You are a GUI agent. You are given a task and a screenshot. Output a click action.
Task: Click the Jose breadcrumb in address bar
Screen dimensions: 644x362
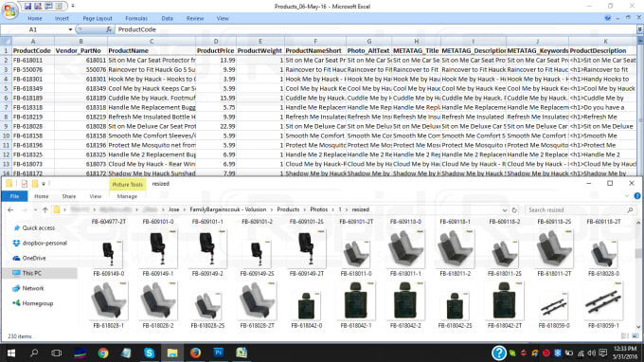point(173,209)
